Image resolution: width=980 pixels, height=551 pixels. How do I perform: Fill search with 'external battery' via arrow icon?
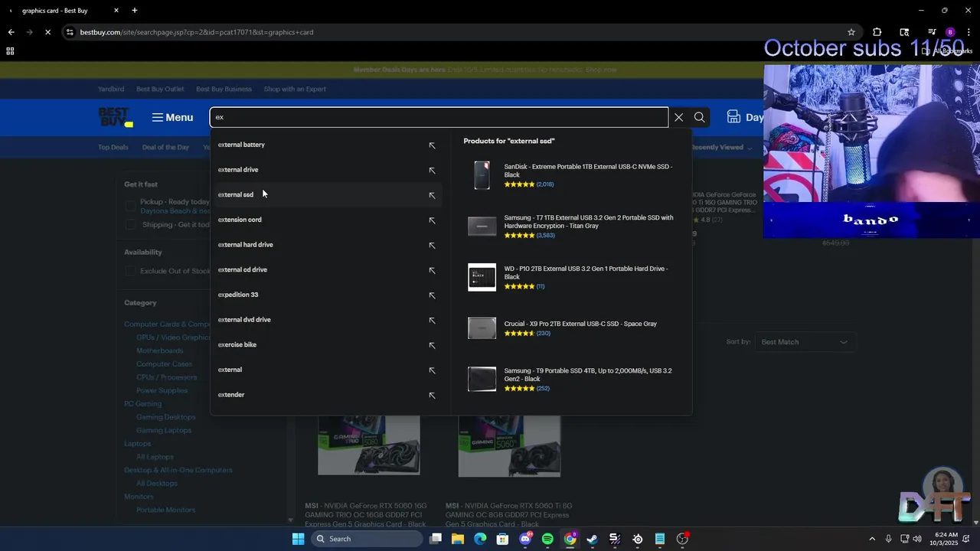click(x=432, y=145)
